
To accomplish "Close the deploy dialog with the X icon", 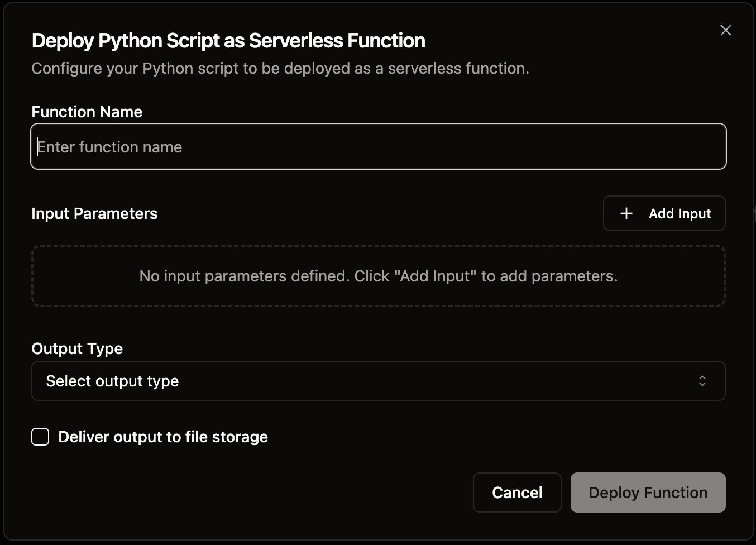I will 725,30.
